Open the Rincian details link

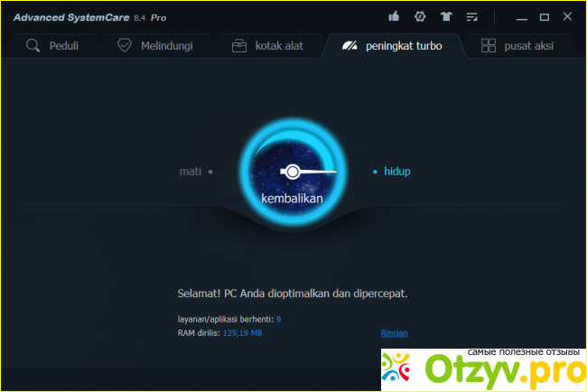[395, 333]
